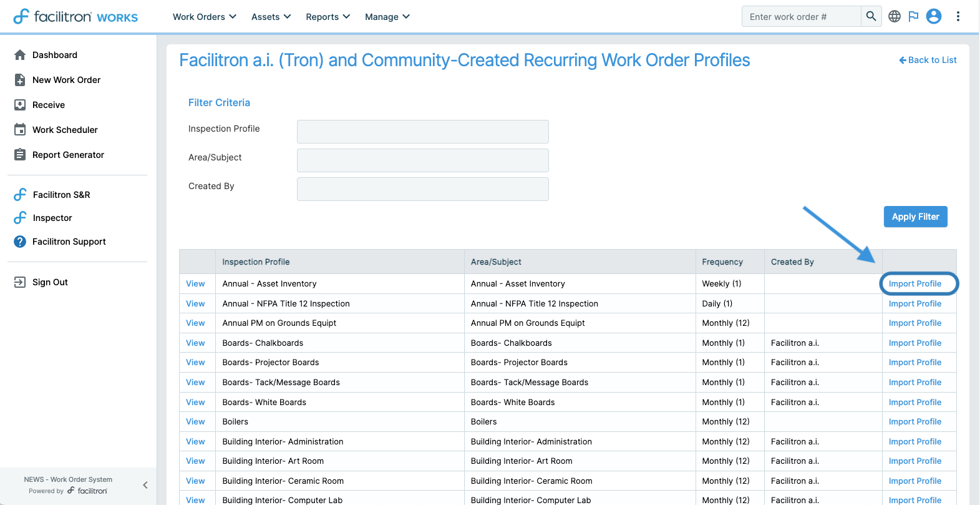Open Report Generator from sidebar
The height and width of the screenshot is (505, 980).
[68, 155]
